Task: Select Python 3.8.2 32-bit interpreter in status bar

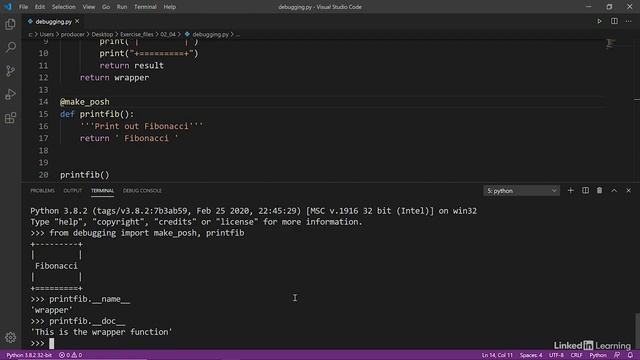Action: (x=29, y=355)
